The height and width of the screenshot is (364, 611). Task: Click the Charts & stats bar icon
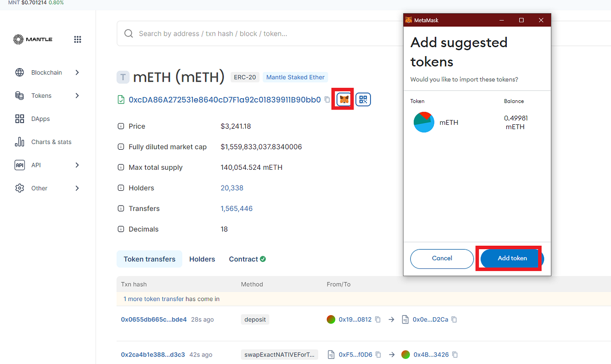click(20, 142)
